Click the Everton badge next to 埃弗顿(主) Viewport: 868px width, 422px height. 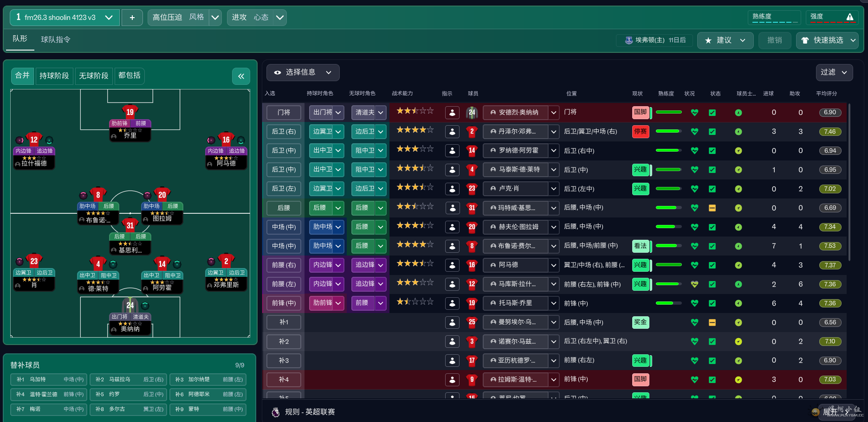click(628, 40)
